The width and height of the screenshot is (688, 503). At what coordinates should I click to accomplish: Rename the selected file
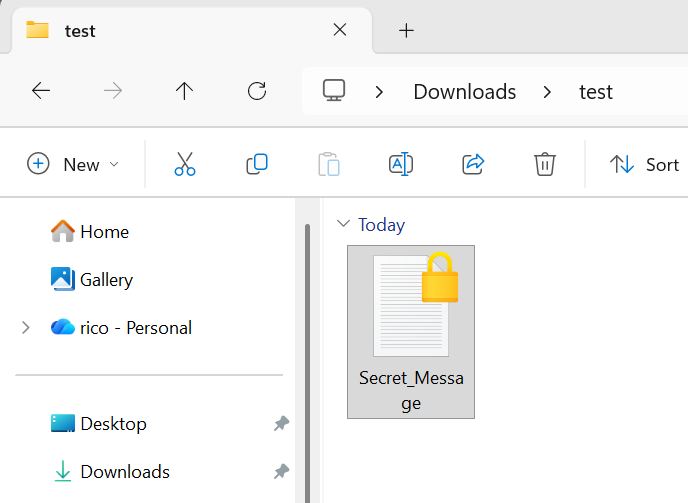(x=401, y=164)
